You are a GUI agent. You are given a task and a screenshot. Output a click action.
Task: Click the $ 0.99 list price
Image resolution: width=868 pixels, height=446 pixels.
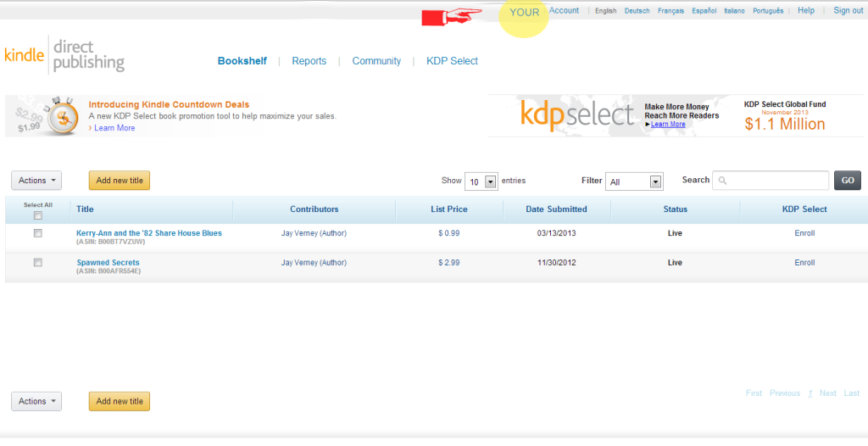pos(449,233)
